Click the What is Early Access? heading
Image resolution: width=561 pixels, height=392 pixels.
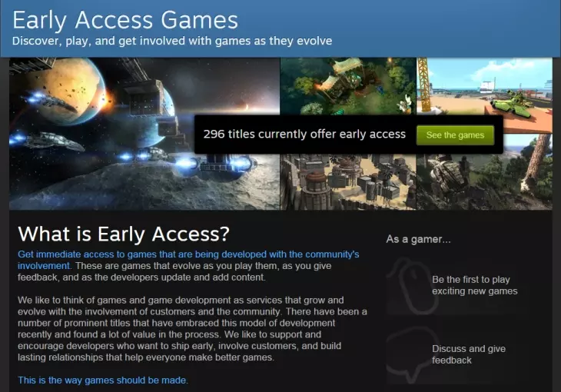[x=124, y=234]
